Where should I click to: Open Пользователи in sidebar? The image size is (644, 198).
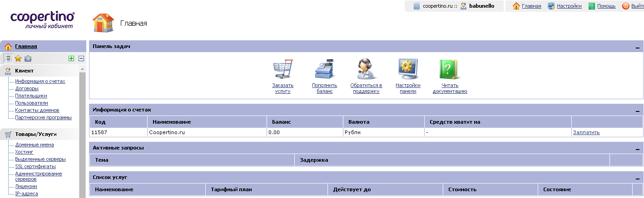[x=31, y=103]
